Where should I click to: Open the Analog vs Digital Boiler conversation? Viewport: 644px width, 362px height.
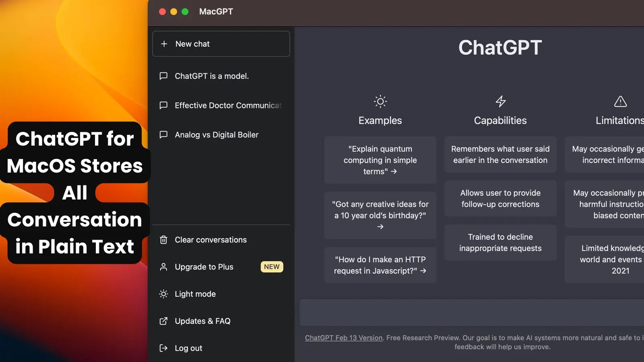pyautogui.click(x=221, y=135)
